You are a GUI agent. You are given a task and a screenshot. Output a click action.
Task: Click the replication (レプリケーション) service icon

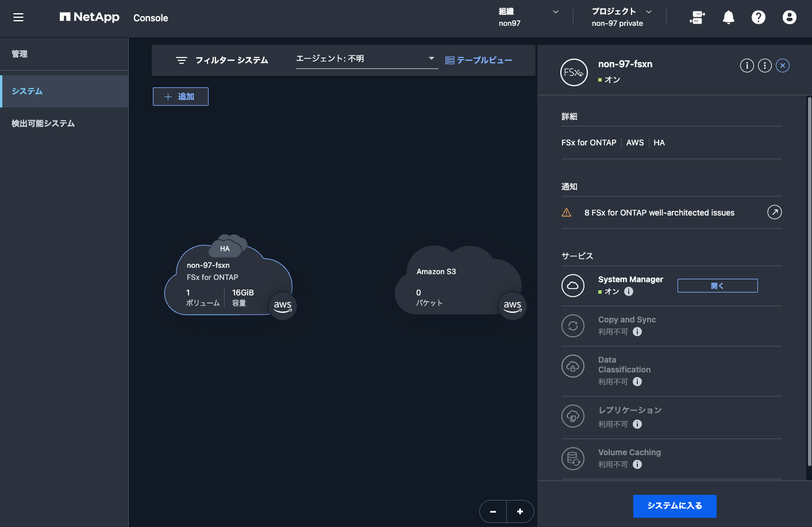573,416
